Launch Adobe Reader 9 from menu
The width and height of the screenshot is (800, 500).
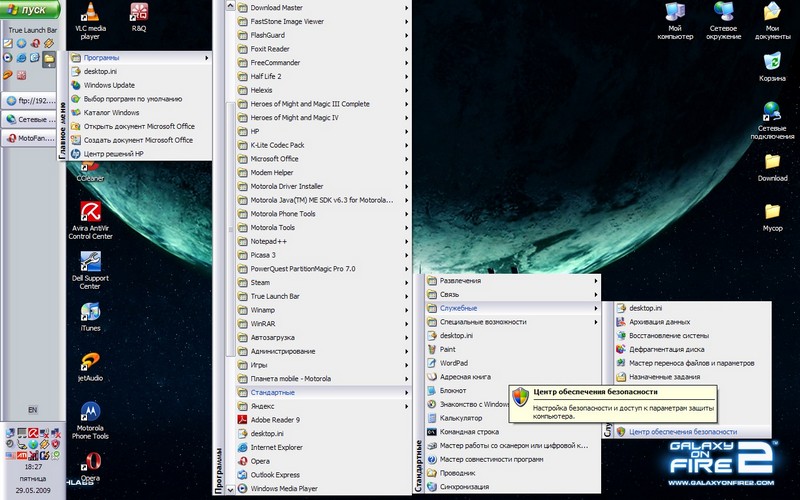click(323, 420)
